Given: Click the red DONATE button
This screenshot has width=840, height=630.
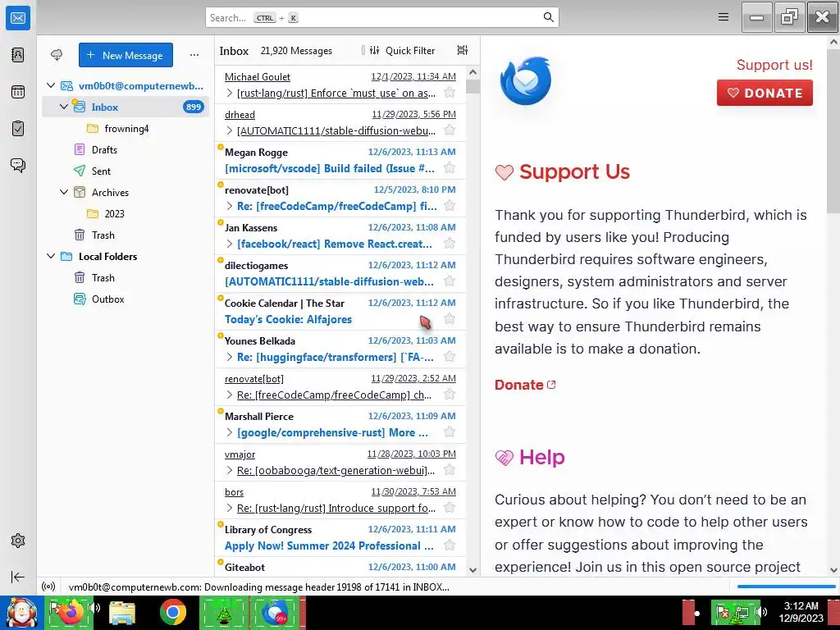Looking at the screenshot, I should coord(765,93).
